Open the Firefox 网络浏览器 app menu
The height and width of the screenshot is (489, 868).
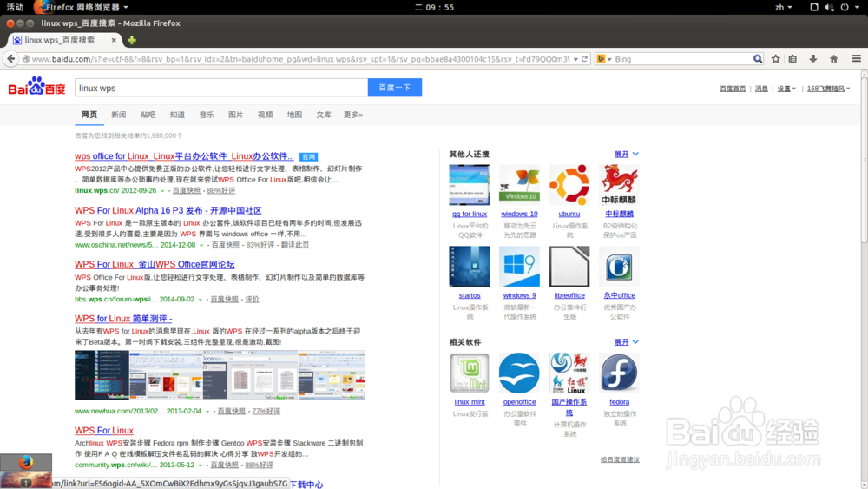click(82, 7)
